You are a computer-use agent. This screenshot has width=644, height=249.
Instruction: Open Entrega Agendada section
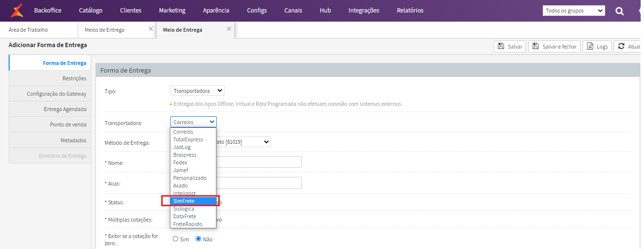[50, 109]
